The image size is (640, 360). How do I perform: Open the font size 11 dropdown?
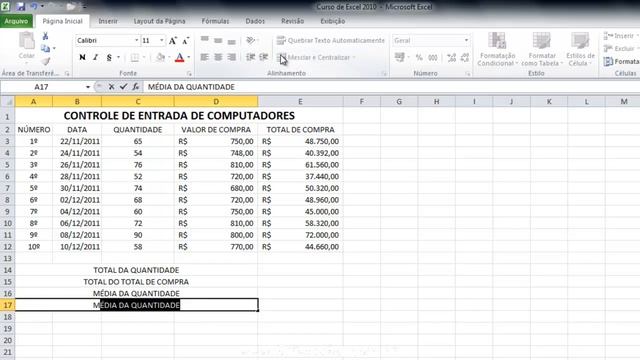click(162, 40)
